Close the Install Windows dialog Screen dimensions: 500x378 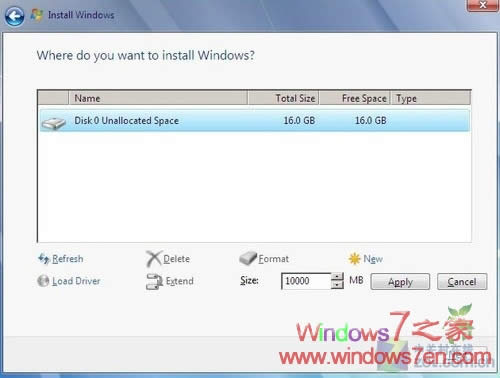tap(483, 5)
